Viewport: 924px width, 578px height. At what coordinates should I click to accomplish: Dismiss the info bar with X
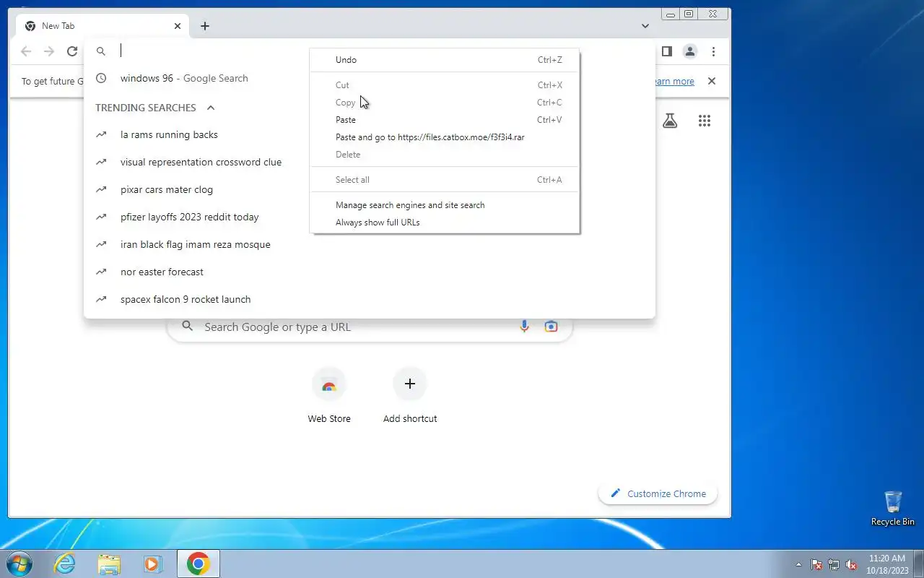[712, 81]
